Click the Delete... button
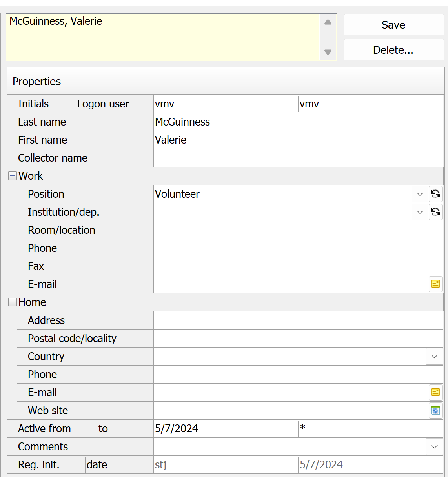448x477 pixels. pyautogui.click(x=393, y=50)
